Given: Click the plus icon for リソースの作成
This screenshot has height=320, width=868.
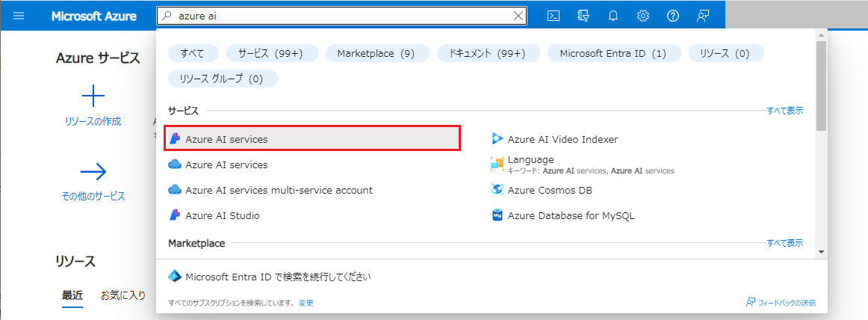Looking at the screenshot, I should click(x=93, y=96).
